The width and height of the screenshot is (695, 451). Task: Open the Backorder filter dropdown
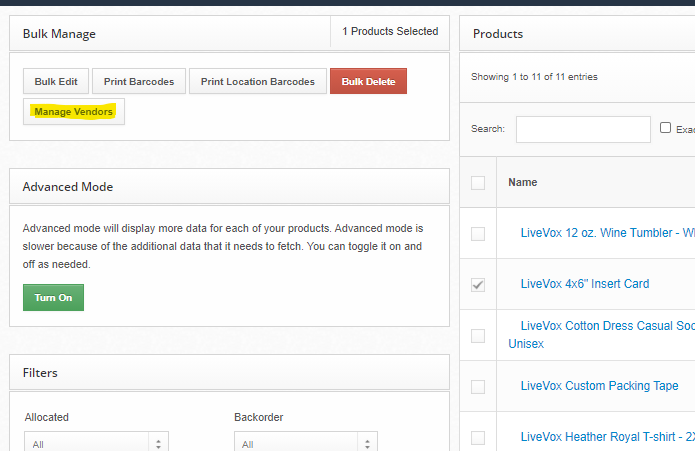tap(306, 443)
